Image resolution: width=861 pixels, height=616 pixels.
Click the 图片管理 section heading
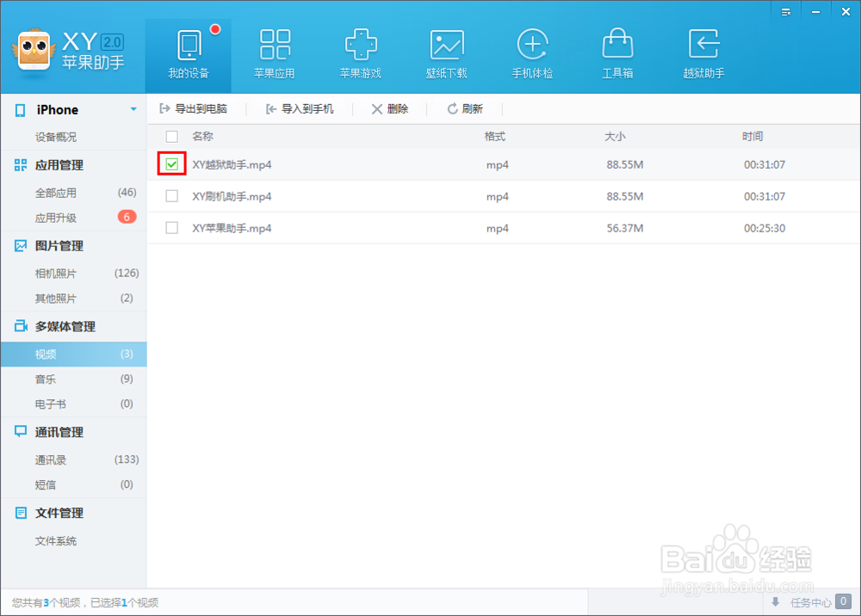59,246
